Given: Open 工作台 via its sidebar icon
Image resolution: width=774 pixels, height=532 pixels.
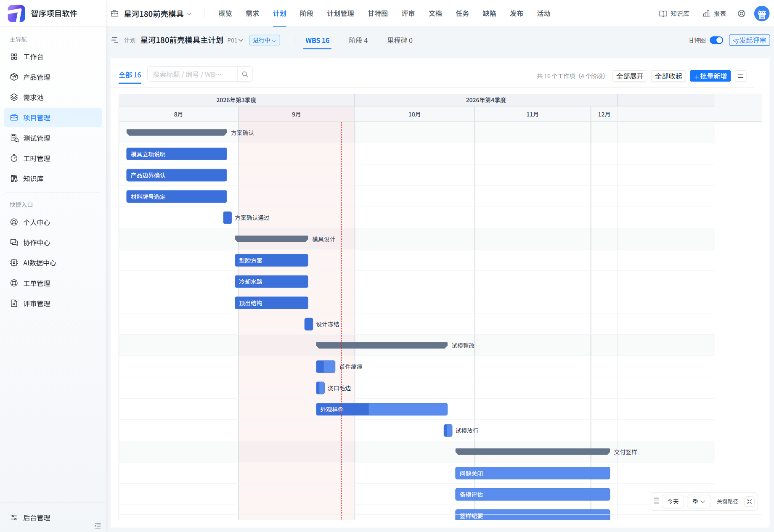Looking at the screenshot, I should click(14, 57).
